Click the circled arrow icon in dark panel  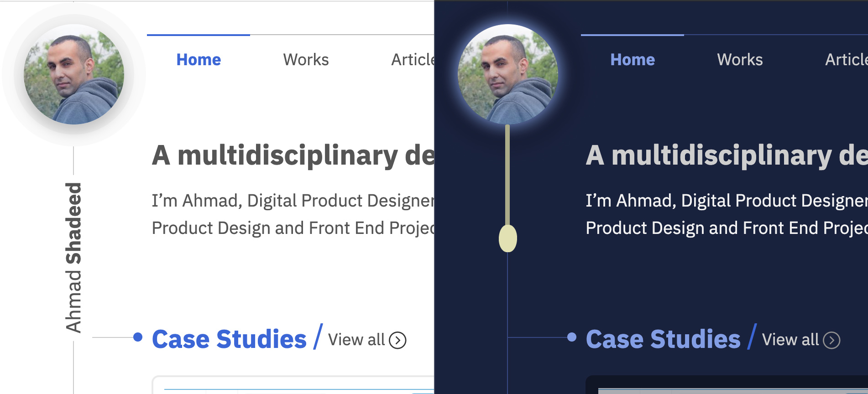click(x=831, y=340)
